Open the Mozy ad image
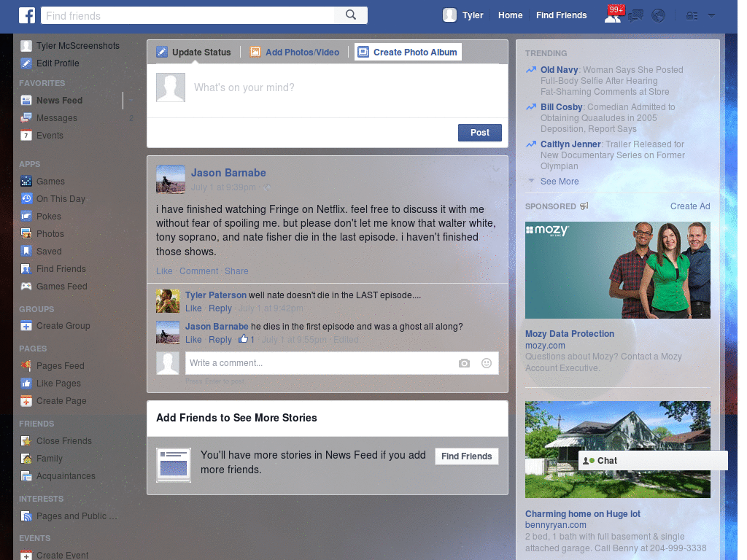 click(617, 270)
